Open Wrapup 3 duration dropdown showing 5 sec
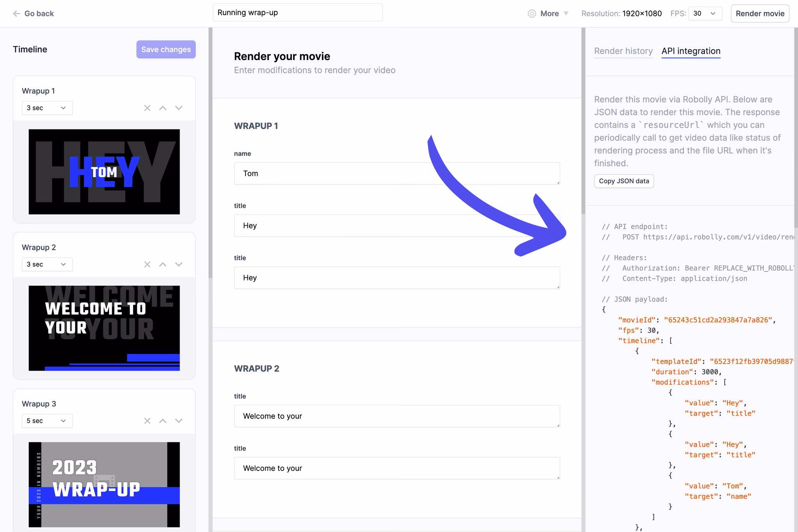The width and height of the screenshot is (798, 532). tap(47, 421)
